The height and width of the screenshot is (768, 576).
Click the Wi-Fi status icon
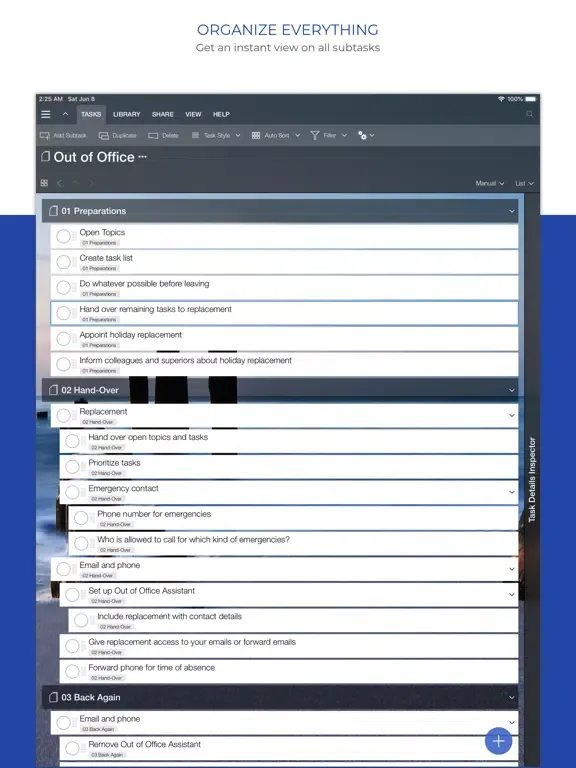[501, 99]
